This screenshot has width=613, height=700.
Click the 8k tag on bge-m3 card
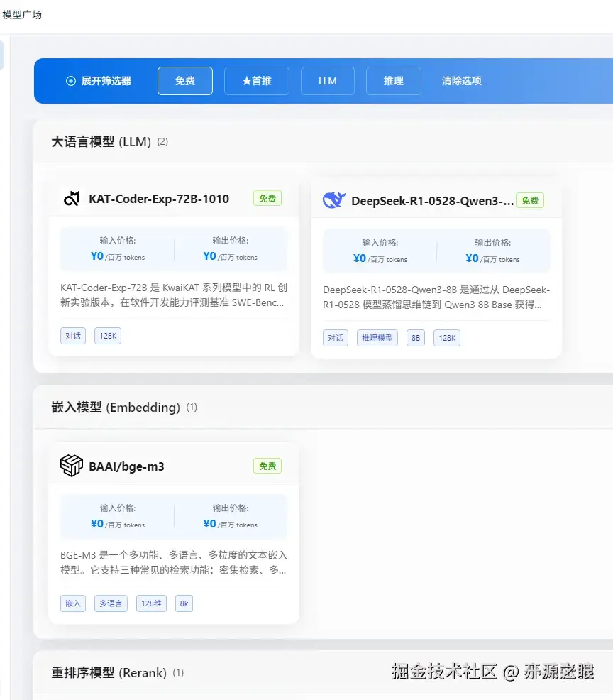click(184, 603)
